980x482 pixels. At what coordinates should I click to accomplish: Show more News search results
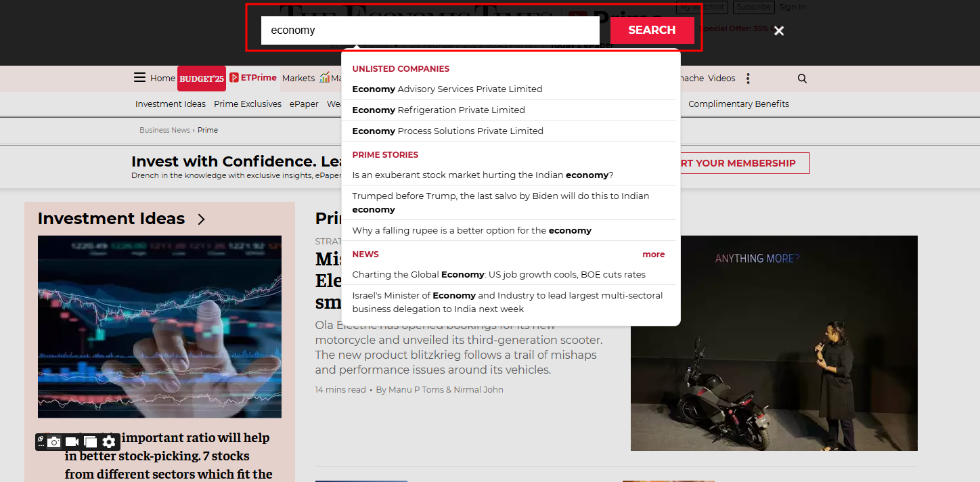[653, 255]
